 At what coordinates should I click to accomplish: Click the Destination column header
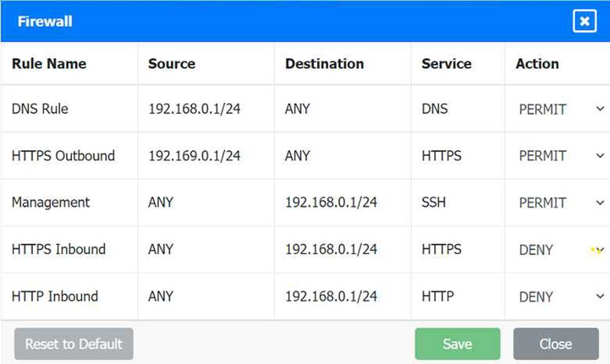(x=324, y=64)
